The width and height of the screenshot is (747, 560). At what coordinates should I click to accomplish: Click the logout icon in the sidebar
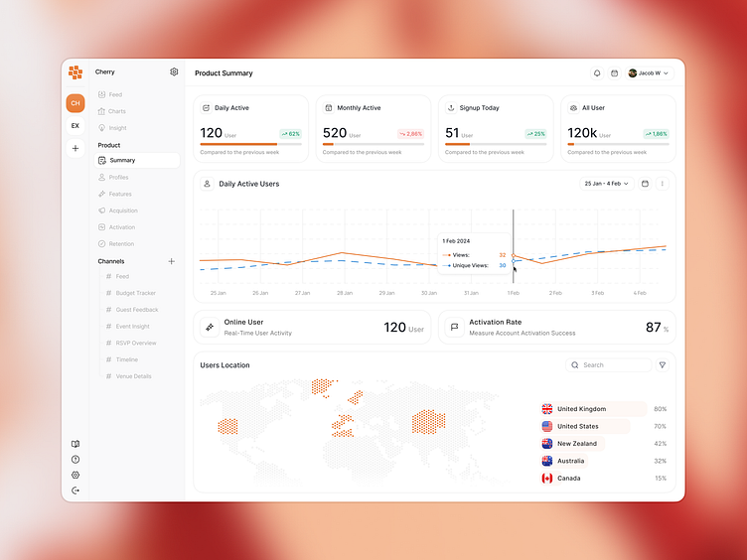pos(75,490)
